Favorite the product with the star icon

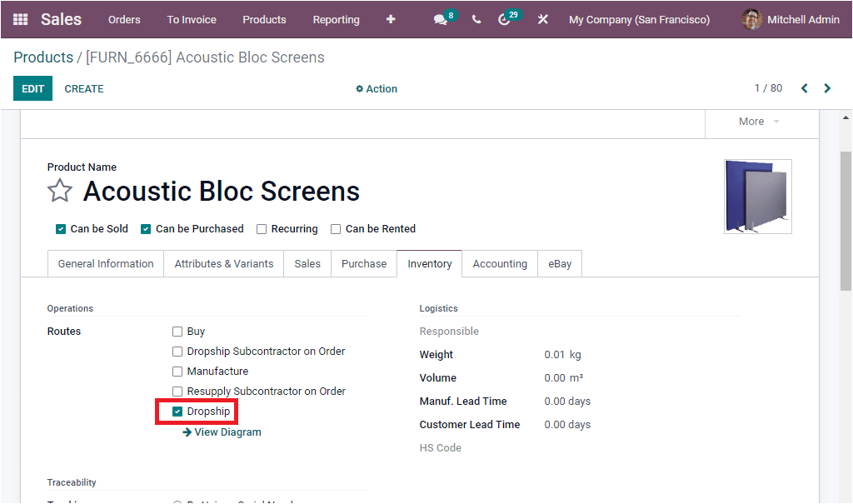59,191
